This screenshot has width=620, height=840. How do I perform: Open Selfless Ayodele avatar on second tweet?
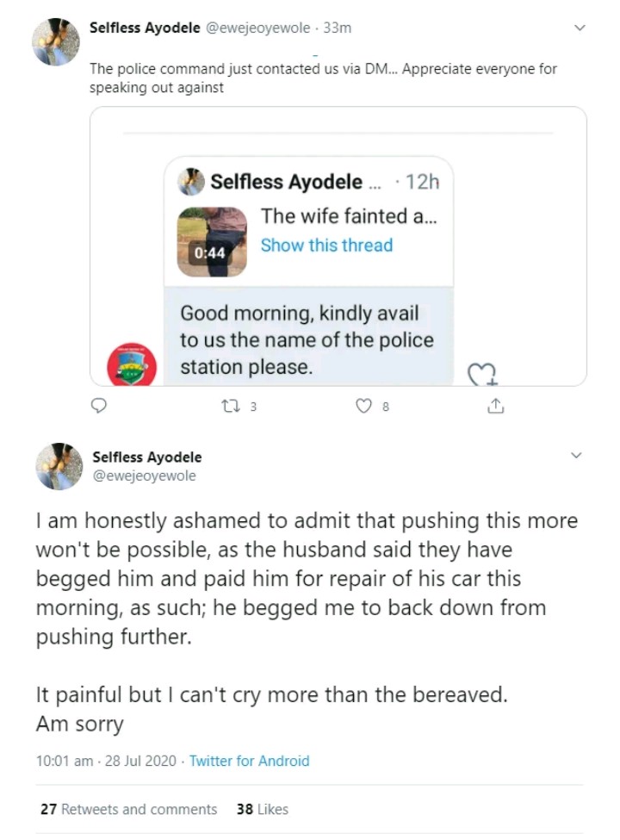point(59,466)
